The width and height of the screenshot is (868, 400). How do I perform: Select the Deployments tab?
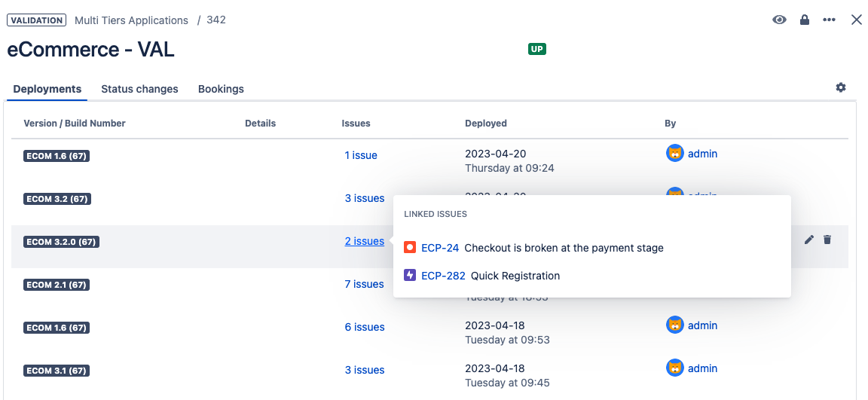pos(47,89)
